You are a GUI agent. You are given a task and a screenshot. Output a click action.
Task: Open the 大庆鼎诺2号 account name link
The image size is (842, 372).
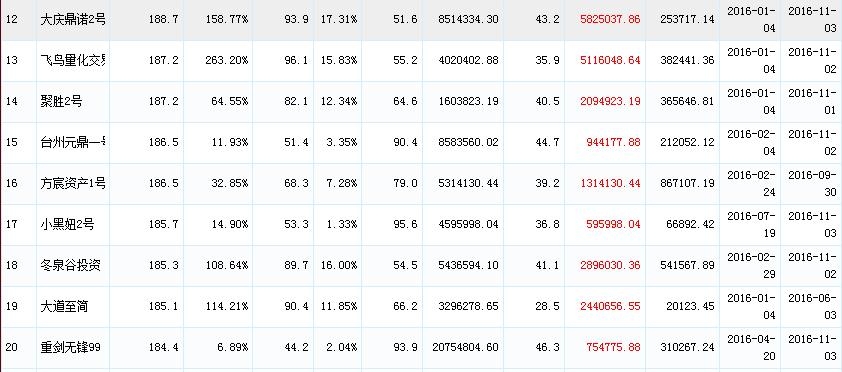tap(73, 20)
